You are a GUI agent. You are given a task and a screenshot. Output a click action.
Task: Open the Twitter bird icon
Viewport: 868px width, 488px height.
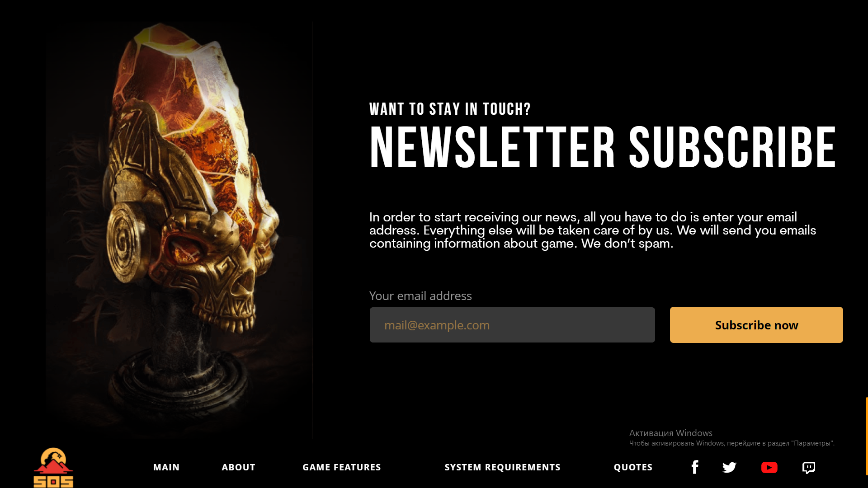[x=729, y=467]
